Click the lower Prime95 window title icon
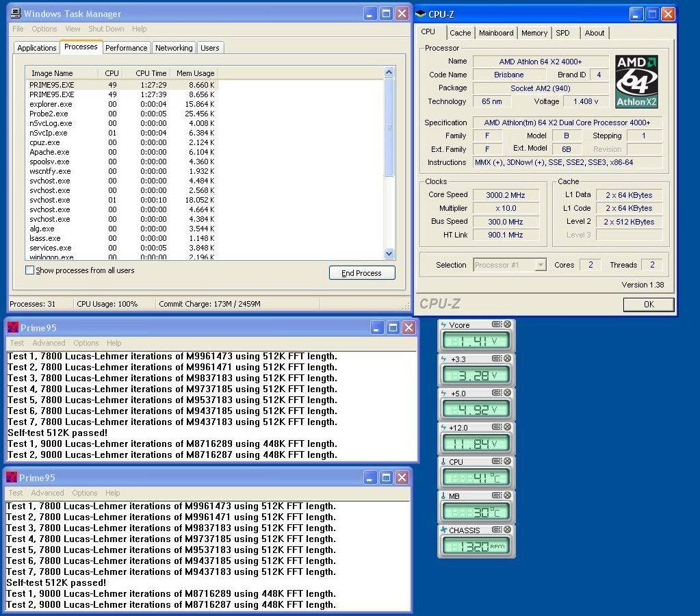Viewport: 700px width, 616px height. 12,478
